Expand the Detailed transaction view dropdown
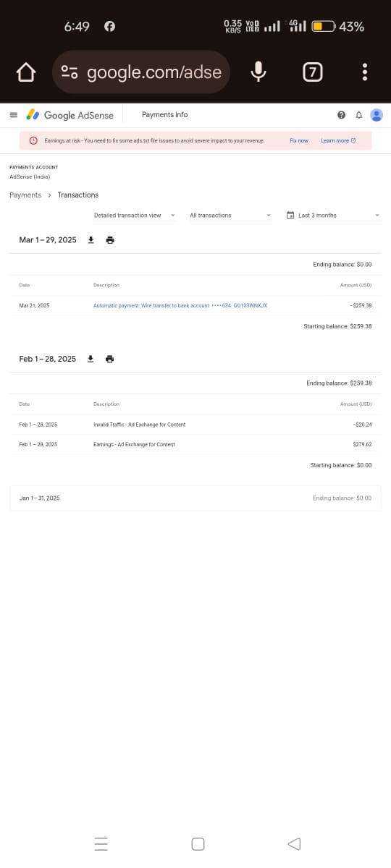This screenshot has width=391, height=868. pyautogui.click(x=135, y=216)
